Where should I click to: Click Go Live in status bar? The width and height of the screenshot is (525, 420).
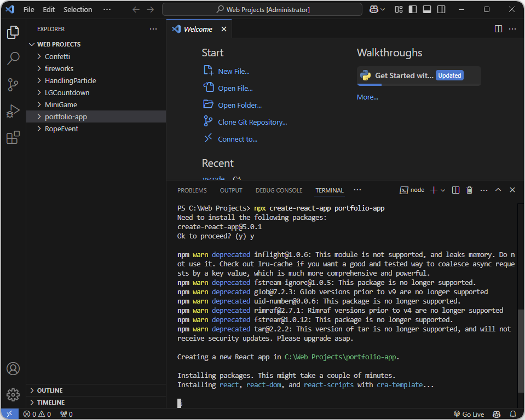(x=469, y=415)
